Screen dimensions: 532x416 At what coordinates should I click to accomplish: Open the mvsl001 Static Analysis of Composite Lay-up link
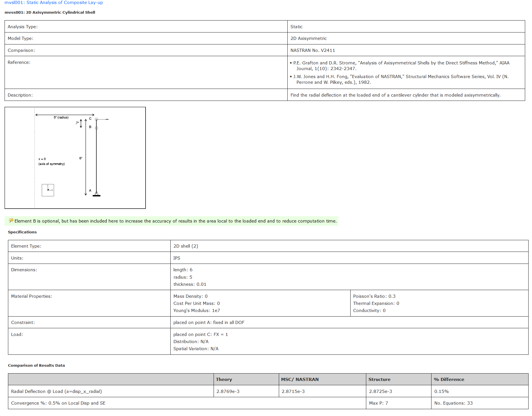(53, 3)
